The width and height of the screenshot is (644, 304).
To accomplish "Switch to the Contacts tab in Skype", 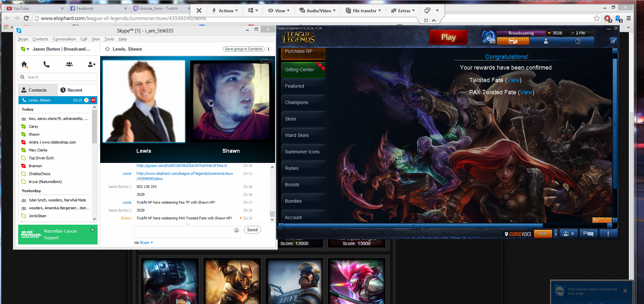I will point(38,90).
